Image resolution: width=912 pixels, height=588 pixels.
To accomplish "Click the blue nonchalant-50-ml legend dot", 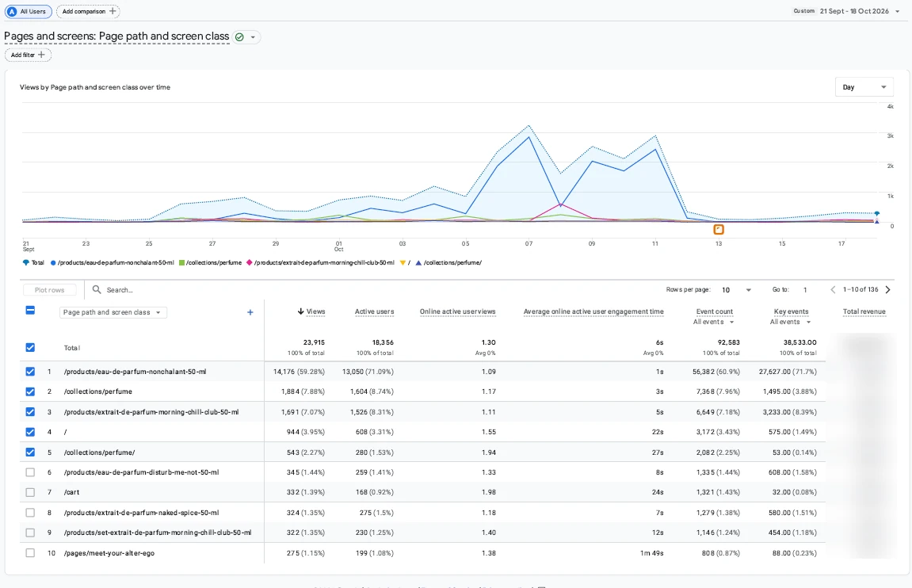I will click(53, 263).
